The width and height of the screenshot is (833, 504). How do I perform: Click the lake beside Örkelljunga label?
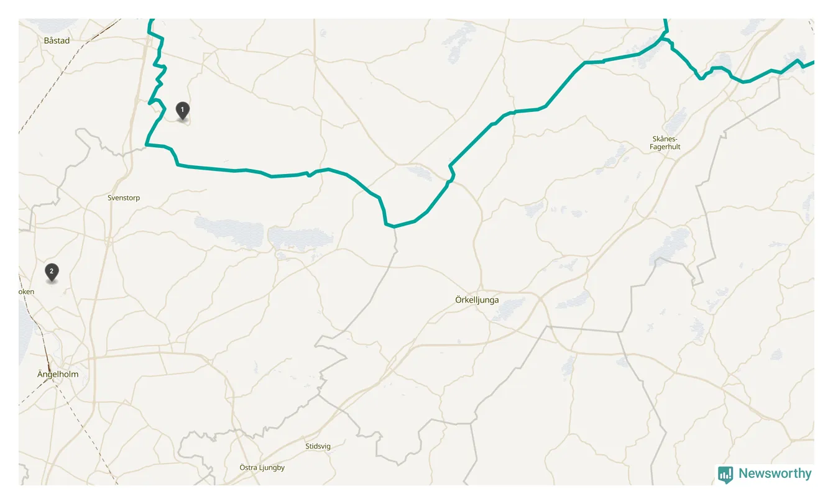tap(508, 309)
